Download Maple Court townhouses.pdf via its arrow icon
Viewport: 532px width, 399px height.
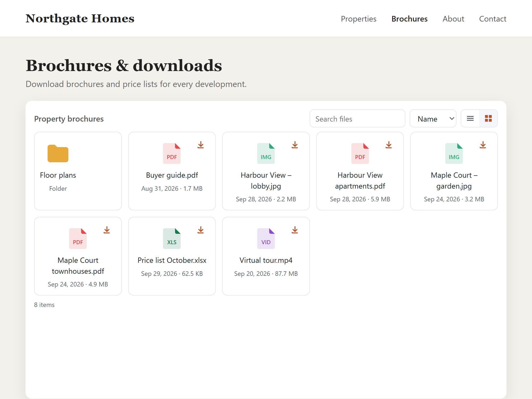(107, 230)
